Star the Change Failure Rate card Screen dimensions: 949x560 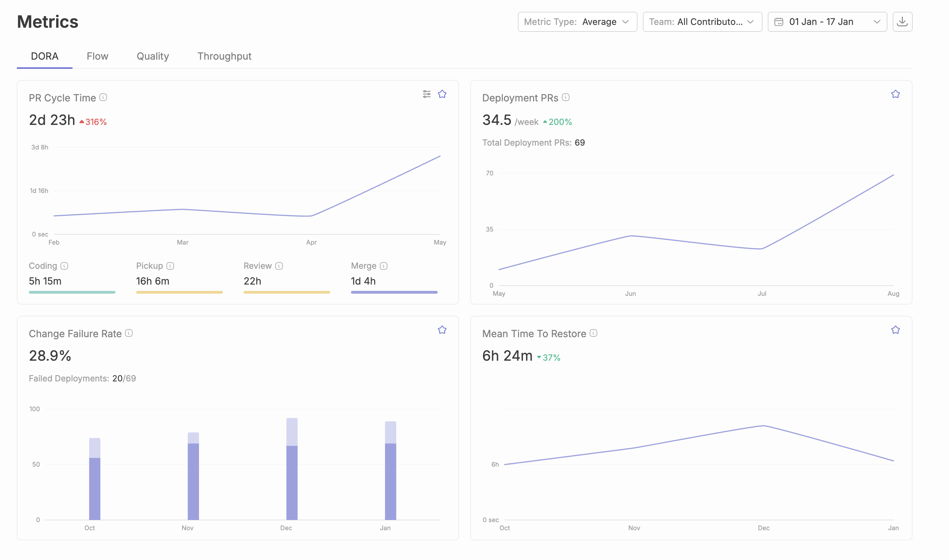pos(442,330)
